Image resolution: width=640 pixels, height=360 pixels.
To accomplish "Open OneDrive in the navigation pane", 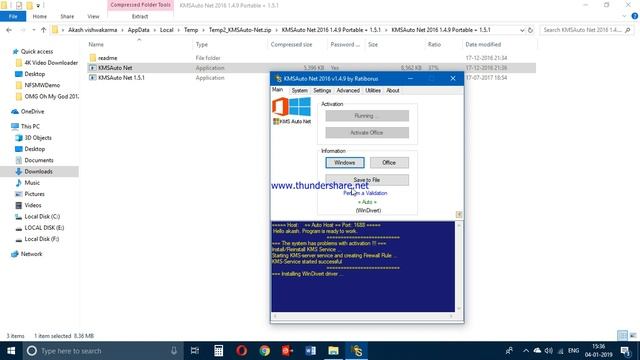I will [x=32, y=111].
